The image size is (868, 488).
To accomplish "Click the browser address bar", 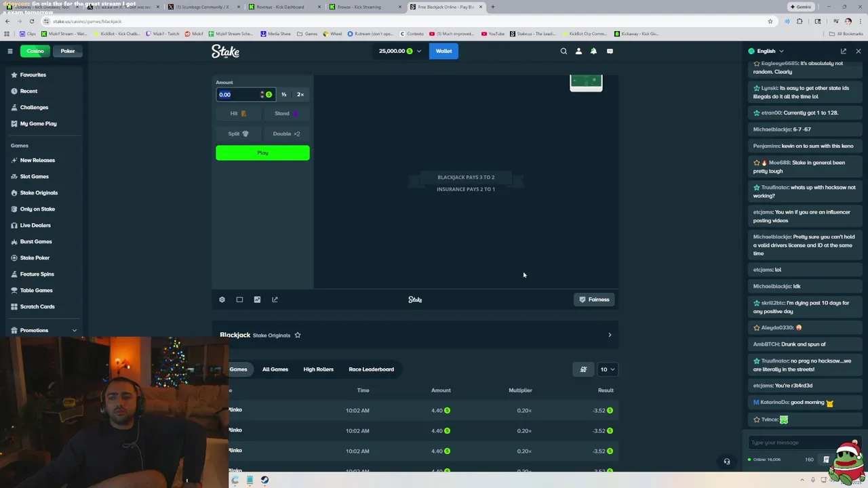I will coord(407,21).
